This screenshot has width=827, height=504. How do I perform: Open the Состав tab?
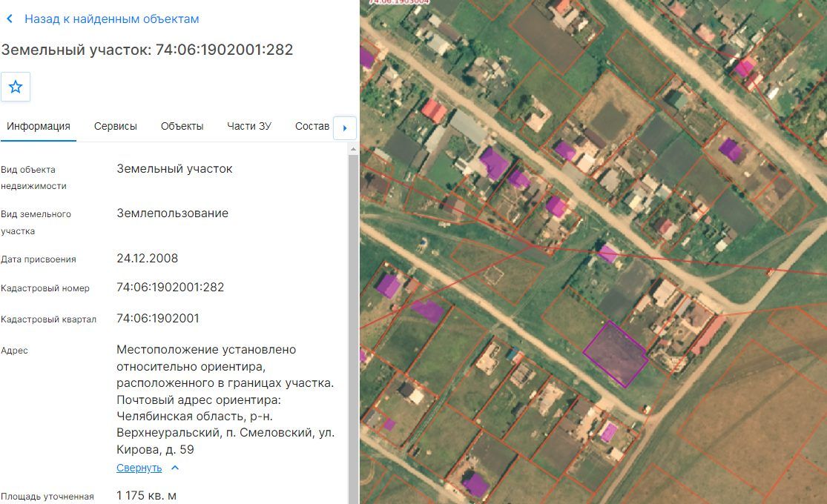coord(312,127)
